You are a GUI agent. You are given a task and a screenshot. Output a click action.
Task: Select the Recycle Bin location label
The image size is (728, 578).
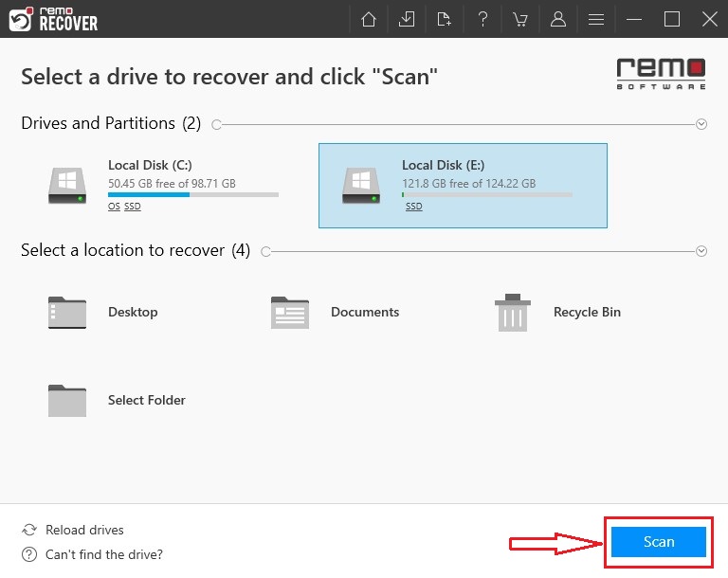pos(587,312)
